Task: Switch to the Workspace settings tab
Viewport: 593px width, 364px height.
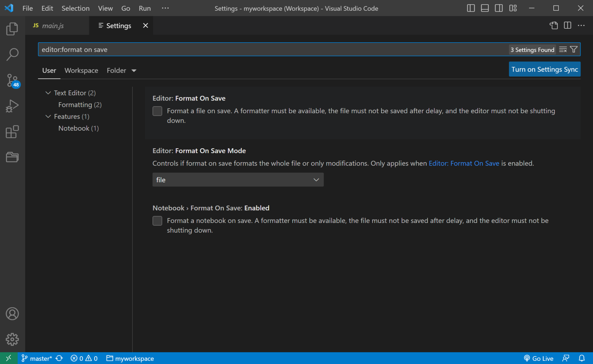Action: pos(81,70)
